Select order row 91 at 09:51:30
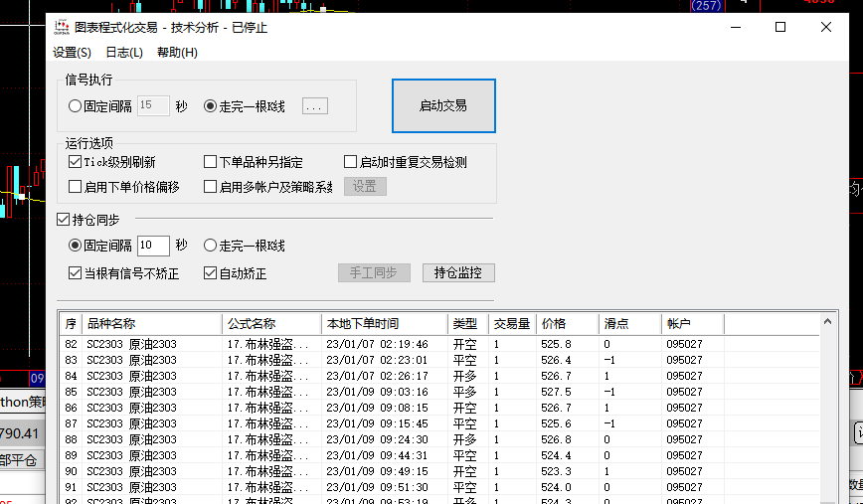 click(x=439, y=487)
